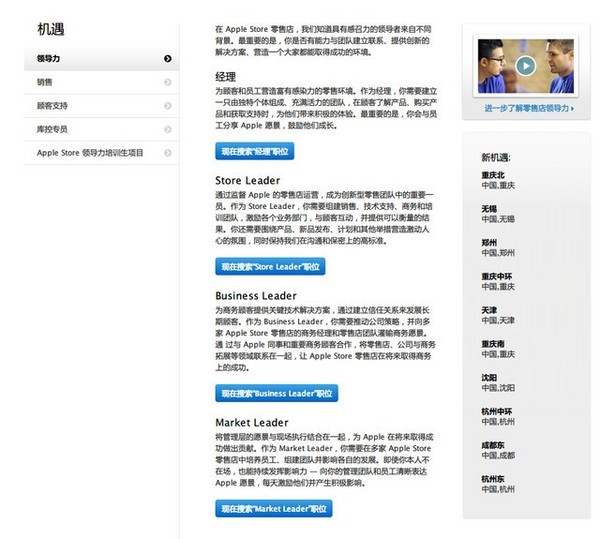Click the 现在搜索"经理"职位 button

(x=254, y=151)
